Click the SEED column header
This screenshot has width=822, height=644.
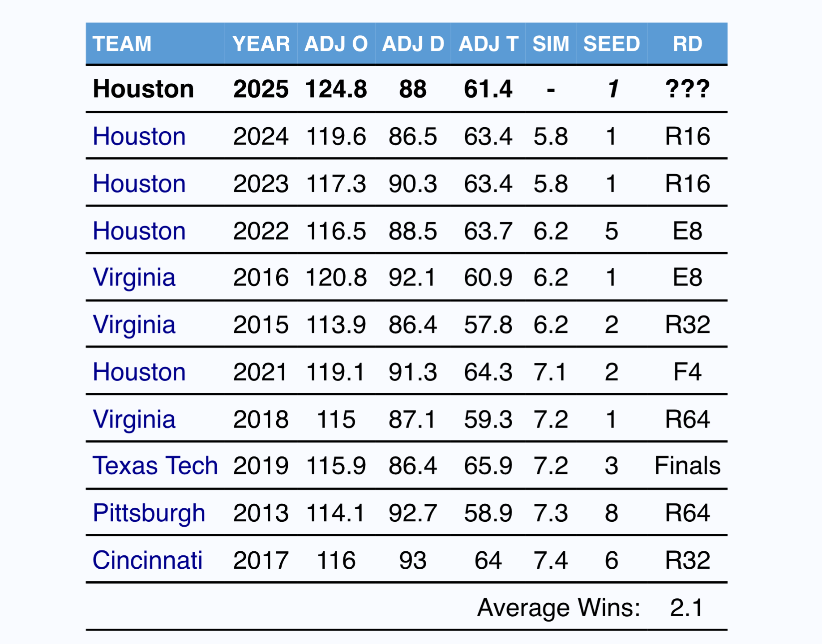(x=612, y=44)
